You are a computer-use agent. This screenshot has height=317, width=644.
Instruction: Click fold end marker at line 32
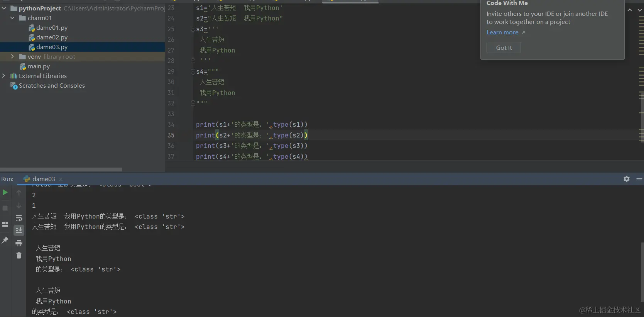pos(193,103)
